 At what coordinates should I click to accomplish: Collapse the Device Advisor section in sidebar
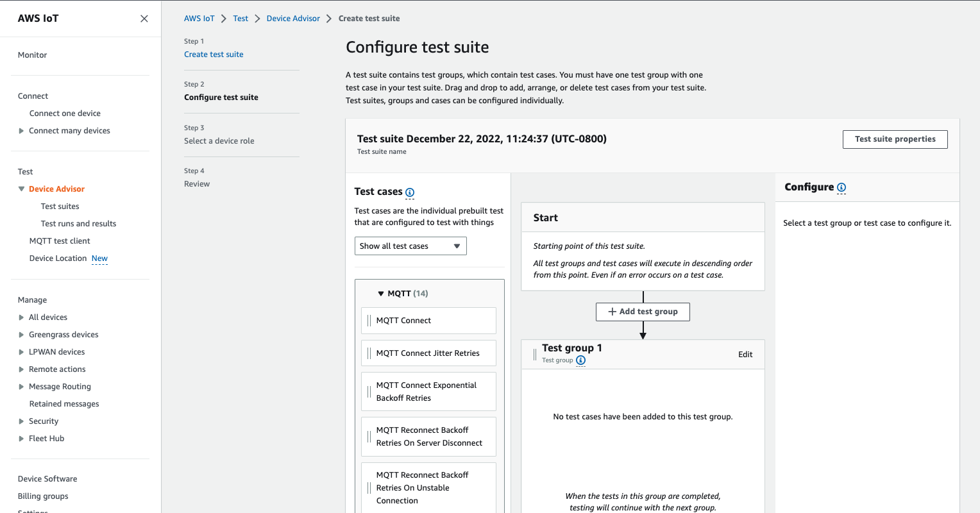pos(21,189)
